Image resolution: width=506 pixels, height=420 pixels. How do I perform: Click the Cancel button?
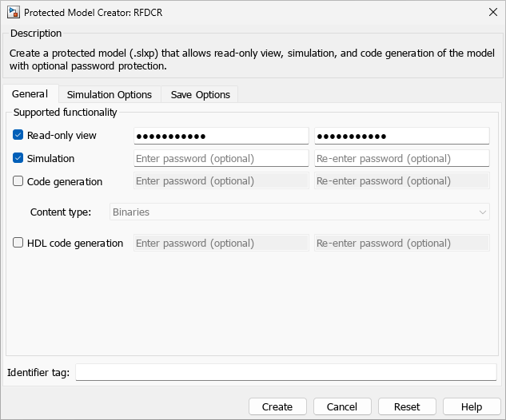coord(342,406)
